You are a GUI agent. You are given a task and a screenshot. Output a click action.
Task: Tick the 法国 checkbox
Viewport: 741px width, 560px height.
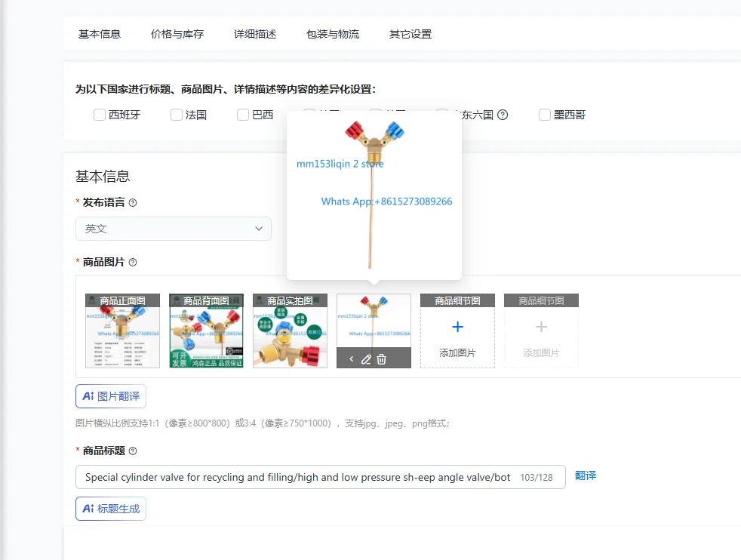coord(177,115)
